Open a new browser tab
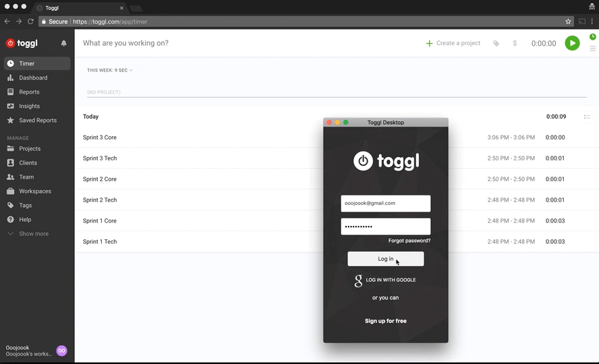599x364 pixels. (x=136, y=8)
